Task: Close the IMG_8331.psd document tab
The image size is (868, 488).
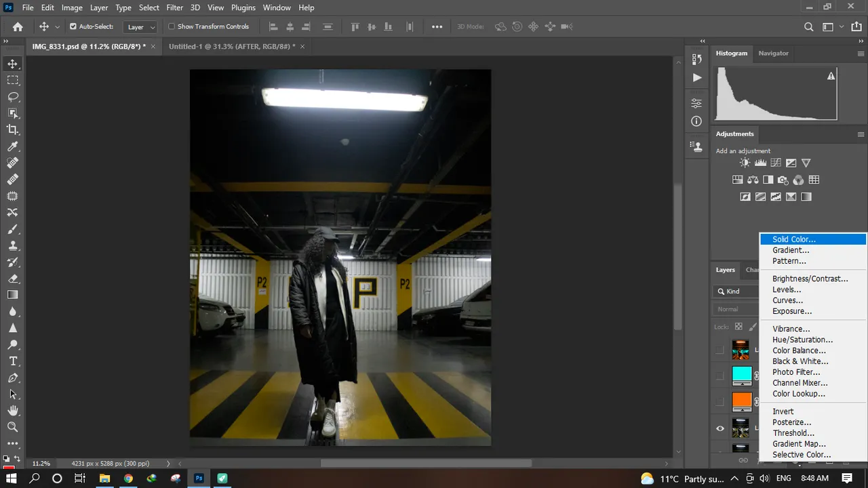Action: tap(153, 46)
